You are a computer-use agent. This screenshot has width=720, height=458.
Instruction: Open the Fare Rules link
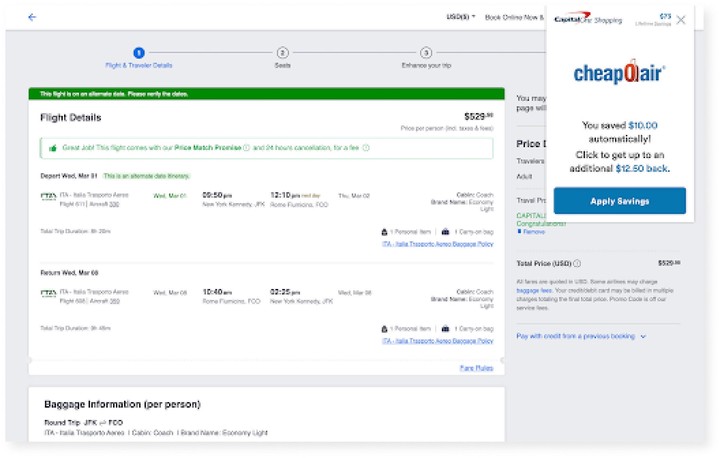(476, 368)
